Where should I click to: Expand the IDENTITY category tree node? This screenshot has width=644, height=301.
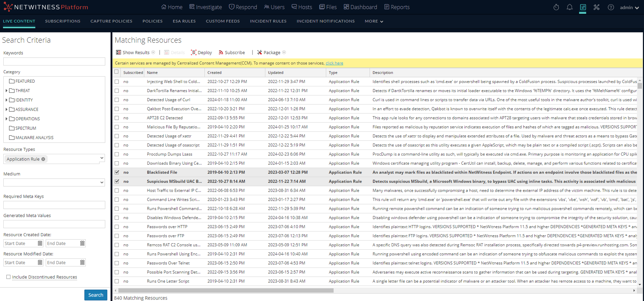pos(6,100)
